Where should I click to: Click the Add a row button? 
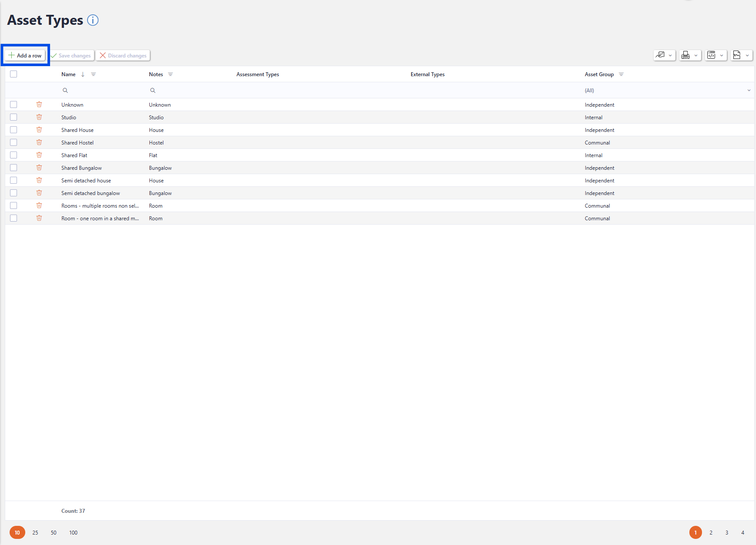pyautogui.click(x=25, y=55)
